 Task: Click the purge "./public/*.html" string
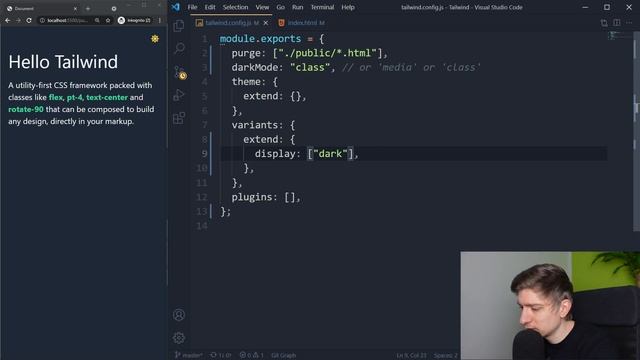point(327,53)
